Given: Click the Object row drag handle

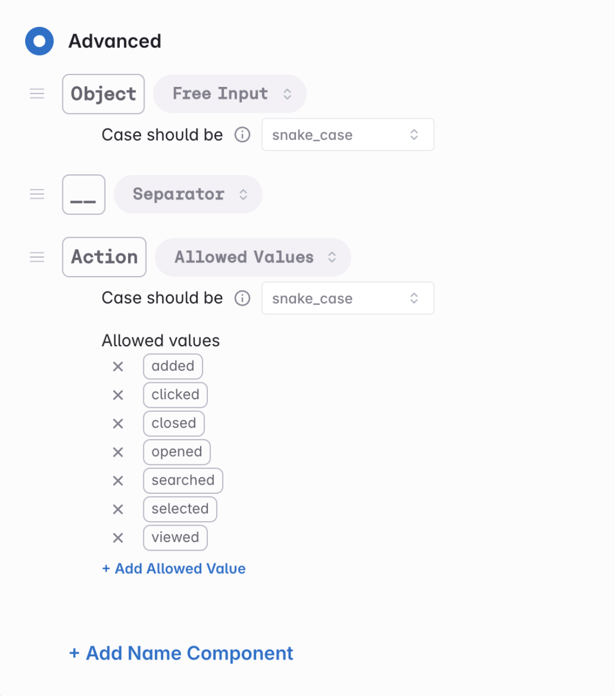Looking at the screenshot, I should 37,94.
